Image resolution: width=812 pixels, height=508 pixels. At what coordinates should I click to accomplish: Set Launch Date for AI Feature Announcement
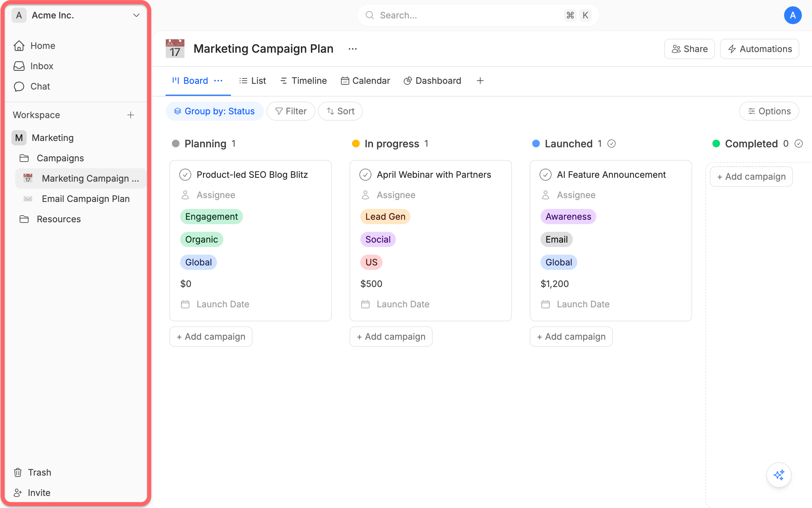[575, 304]
